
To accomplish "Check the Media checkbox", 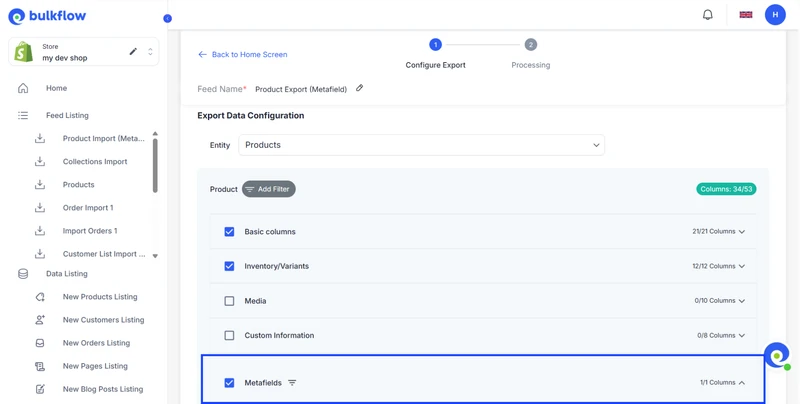I will (x=230, y=301).
